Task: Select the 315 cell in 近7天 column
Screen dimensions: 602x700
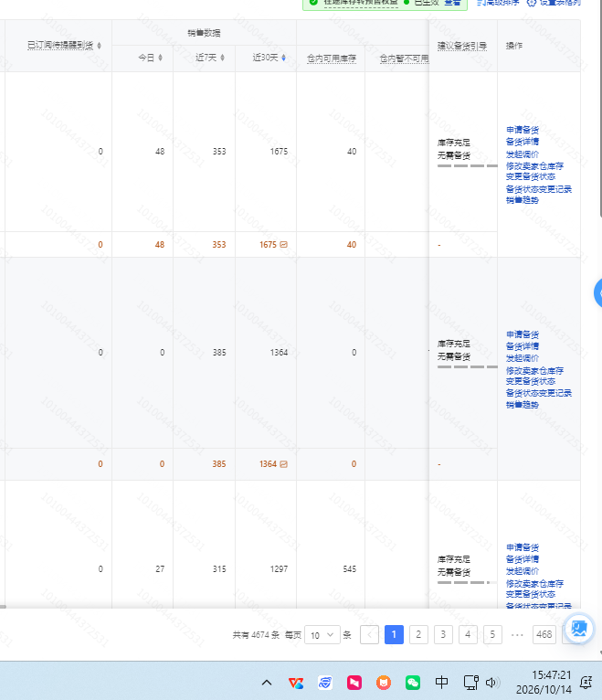Action: [x=219, y=569]
